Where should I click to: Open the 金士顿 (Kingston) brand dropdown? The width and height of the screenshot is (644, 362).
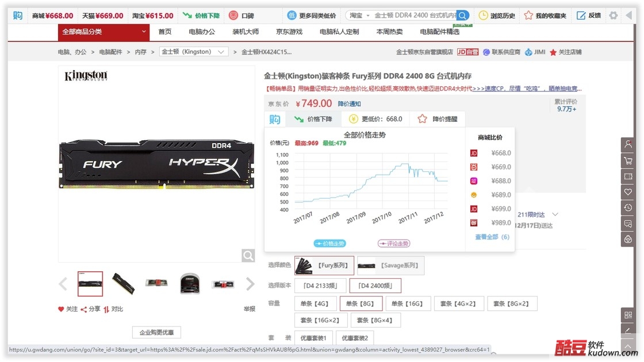[x=193, y=52]
